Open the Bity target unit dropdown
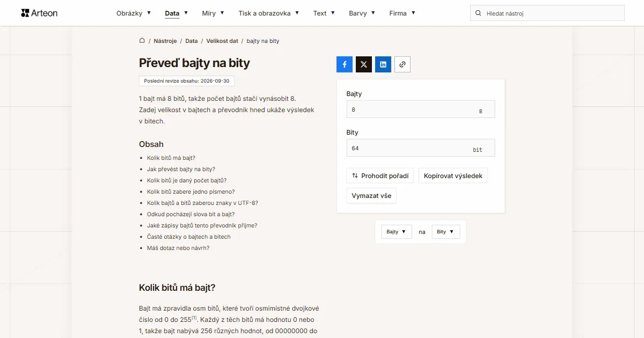 pos(445,232)
